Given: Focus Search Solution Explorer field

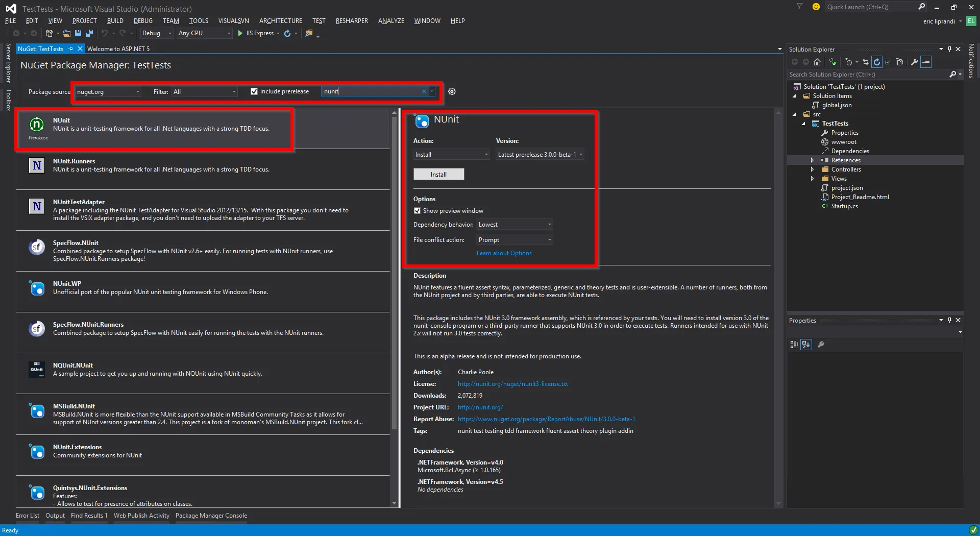Looking at the screenshot, I should click(868, 75).
